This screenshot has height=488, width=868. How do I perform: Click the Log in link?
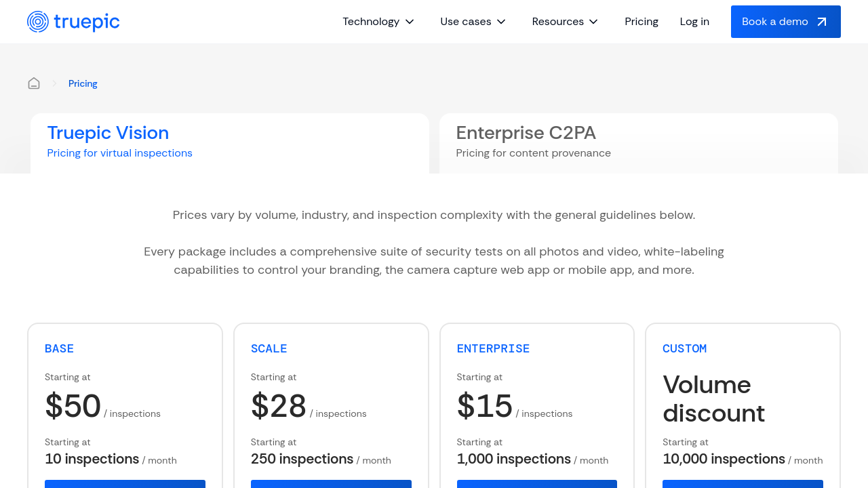[x=694, y=22]
